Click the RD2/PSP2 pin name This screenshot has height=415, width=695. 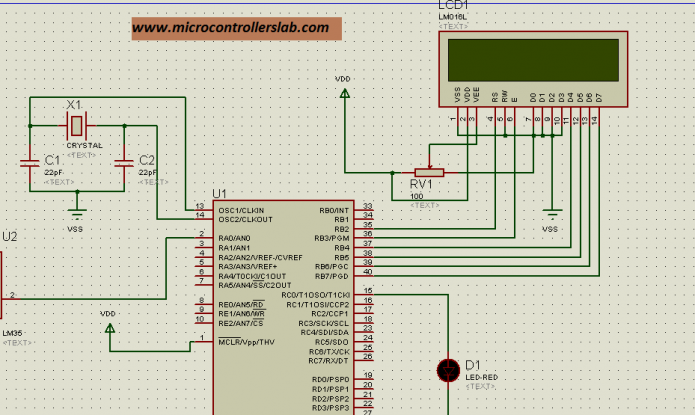point(330,399)
